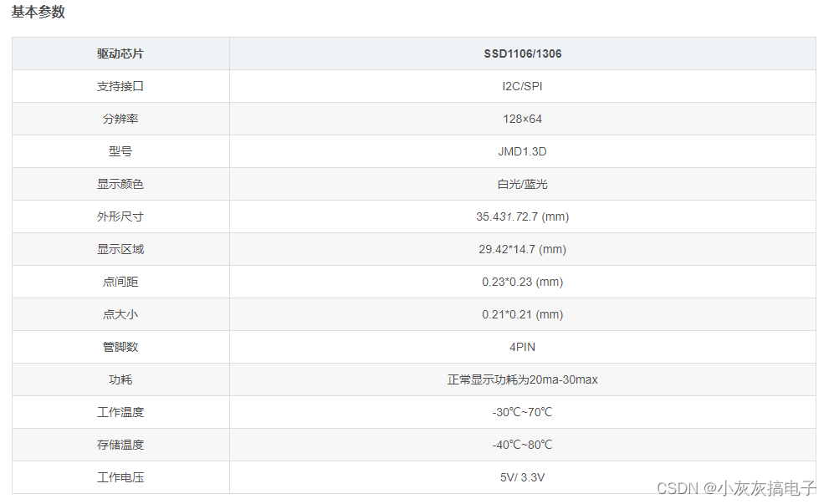Select the 功耗 row label
The width and height of the screenshot is (829, 504).
[x=120, y=379]
